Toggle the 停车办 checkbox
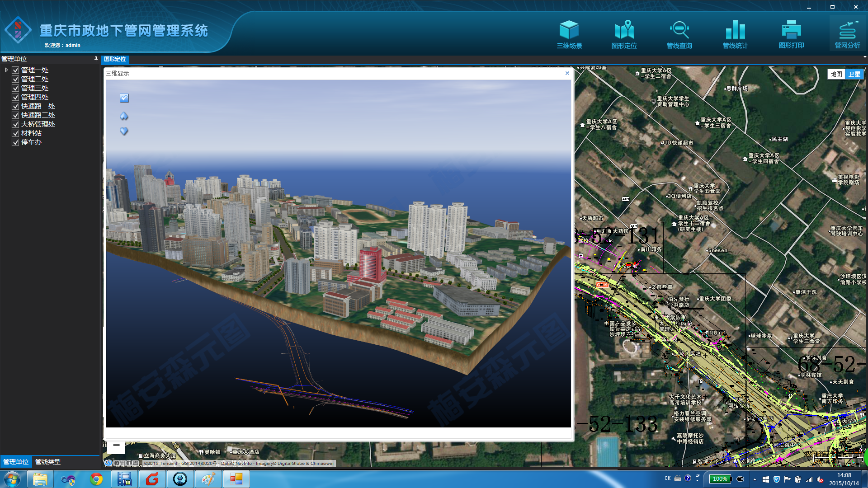 tap(15, 142)
